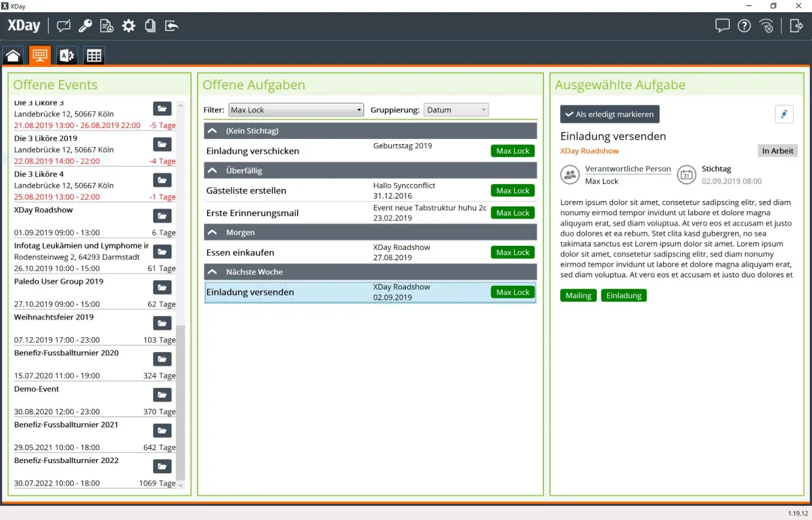Collapse the Nächste Woche group
This screenshot has height=520, width=812.
pos(212,272)
